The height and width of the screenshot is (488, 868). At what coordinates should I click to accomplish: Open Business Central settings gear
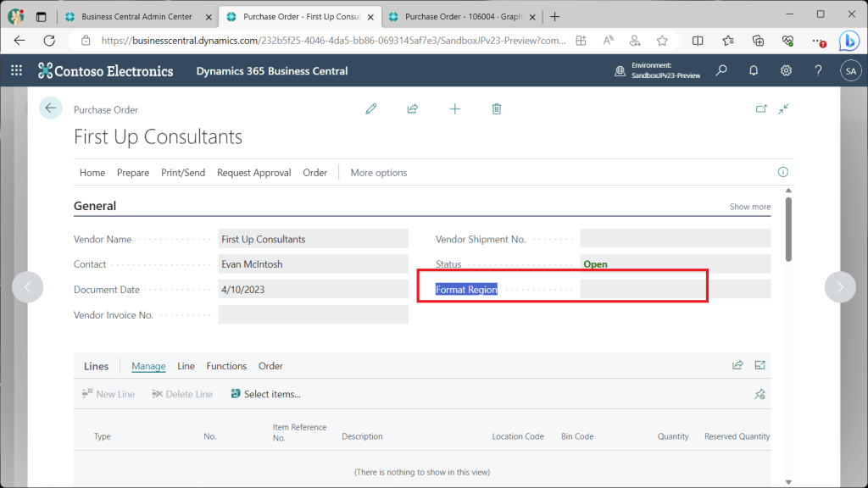point(786,70)
